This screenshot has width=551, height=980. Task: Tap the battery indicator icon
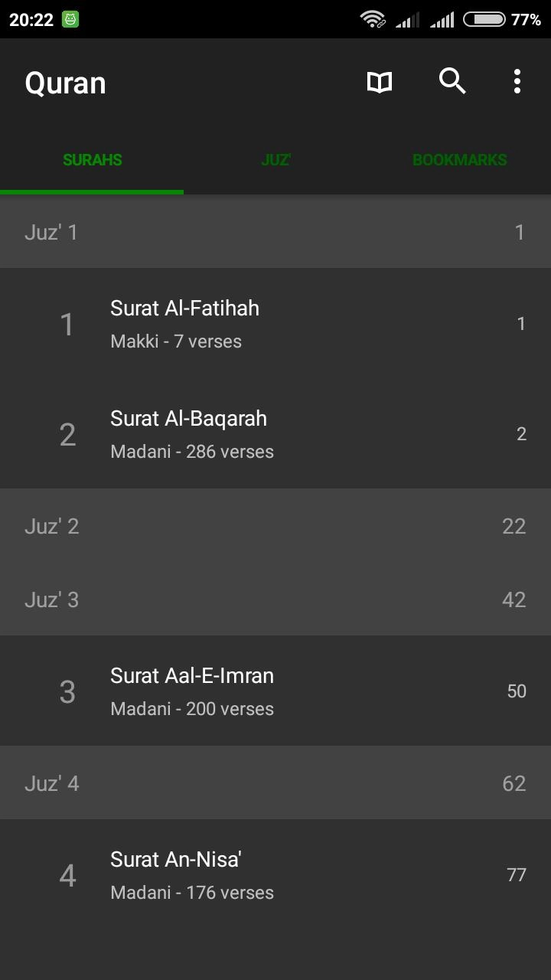(484, 20)
